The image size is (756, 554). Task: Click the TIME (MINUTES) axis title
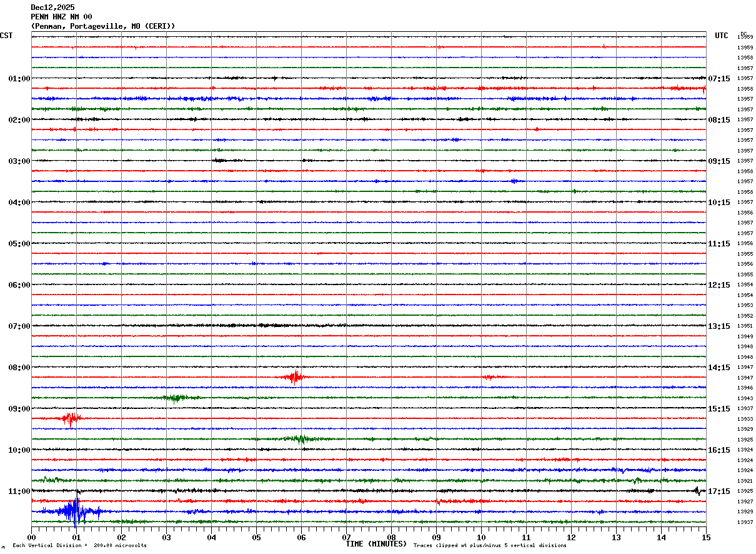click(x=376, y=544)
